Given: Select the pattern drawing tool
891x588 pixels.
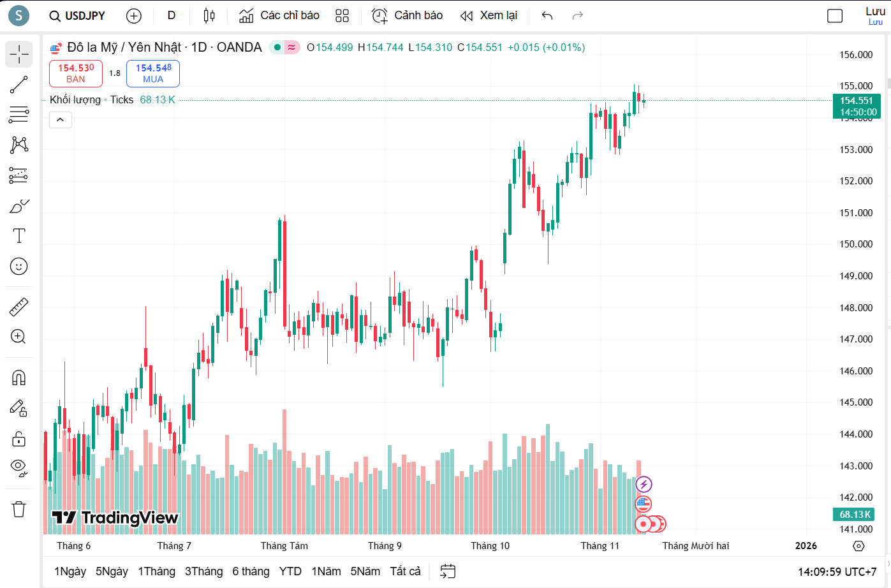Looking at the screenshot, I should [18, 145].
